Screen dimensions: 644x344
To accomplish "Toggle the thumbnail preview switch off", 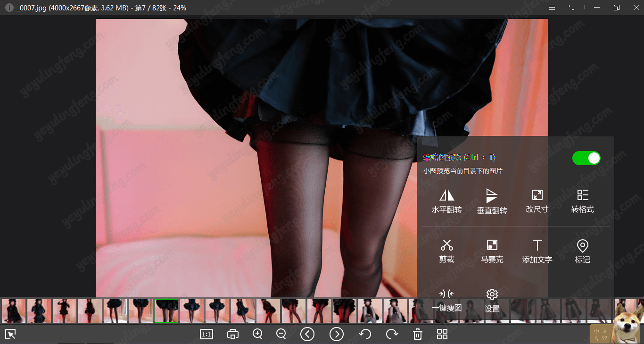I will [586, 158].
